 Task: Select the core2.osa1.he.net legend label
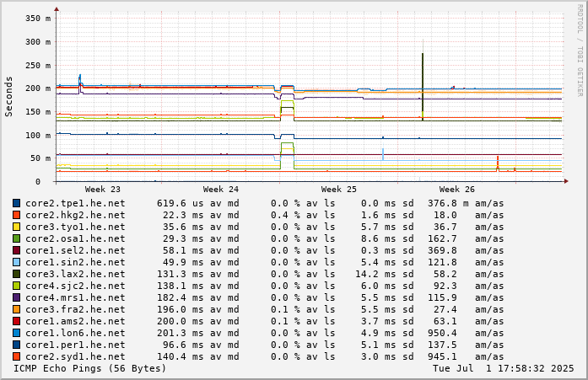click(75, 238)
